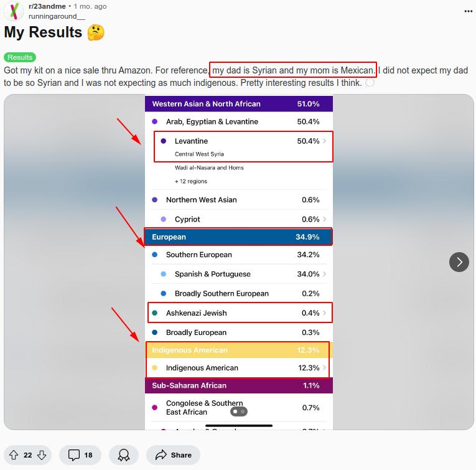Select the Western Asian & North African header
The width and height of the screenshot is (476, 470).
click(239, 104)
